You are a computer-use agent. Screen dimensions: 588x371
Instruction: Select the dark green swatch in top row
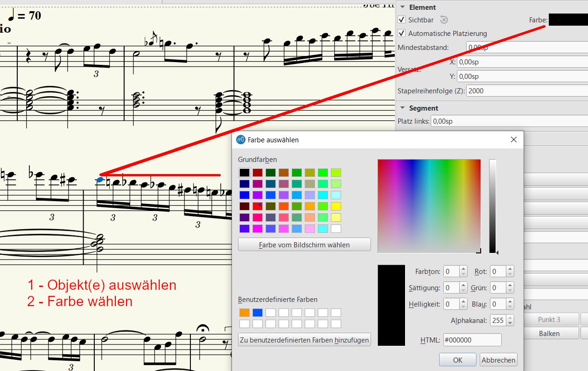point(271,173)
